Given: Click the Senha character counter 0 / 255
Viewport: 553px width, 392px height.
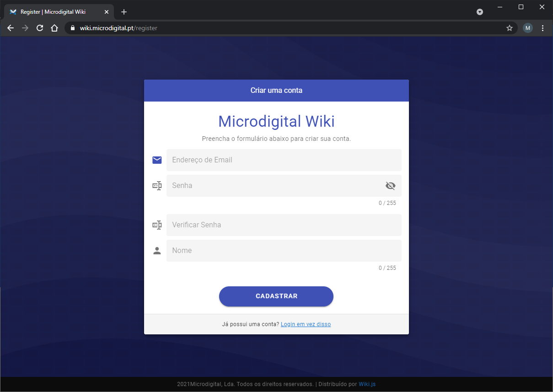Looking at the screenshot, I should pos(387,203).
